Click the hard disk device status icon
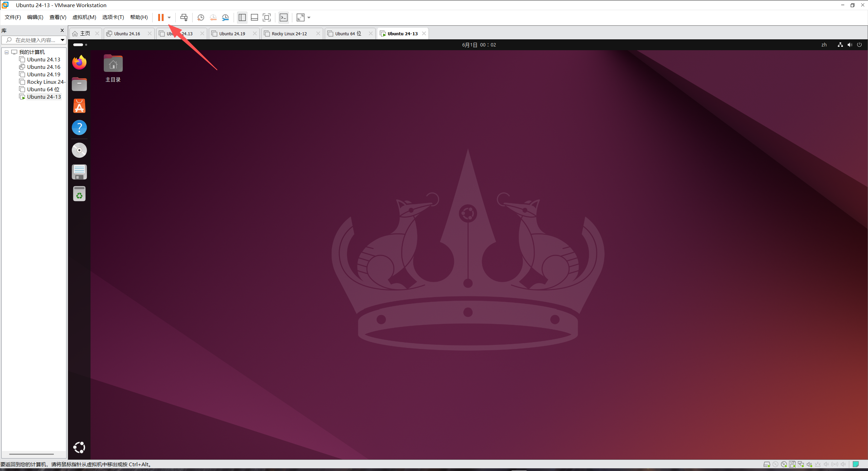 pyautogui.click(x=767, y=464)
